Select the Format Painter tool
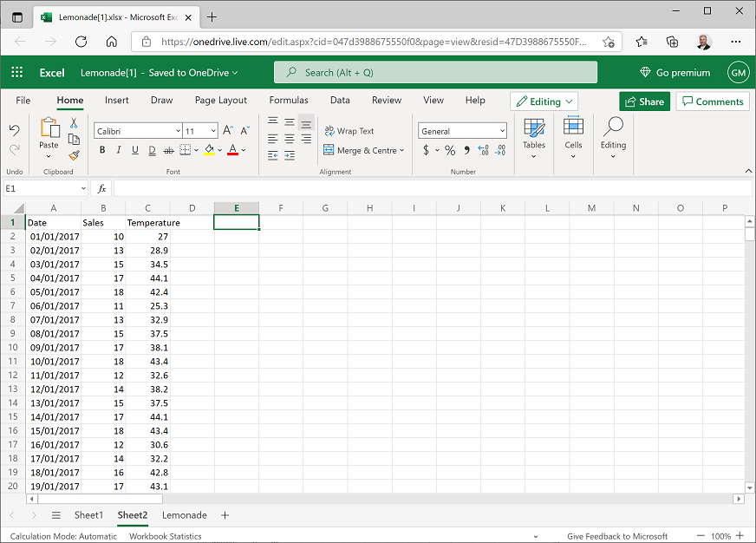The width and height of the screenshot is (756, 543). coord(74,155)
